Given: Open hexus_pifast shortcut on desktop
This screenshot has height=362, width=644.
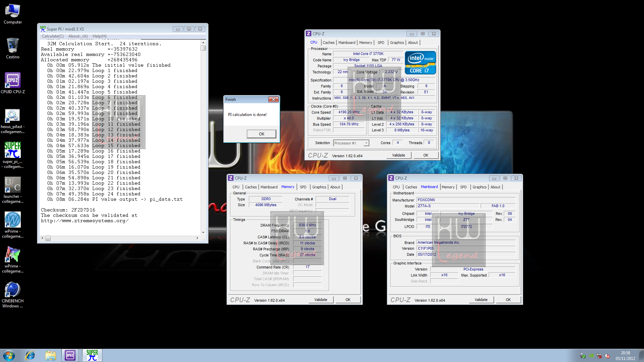Looking at the screenshot, I should coord(13,121).
